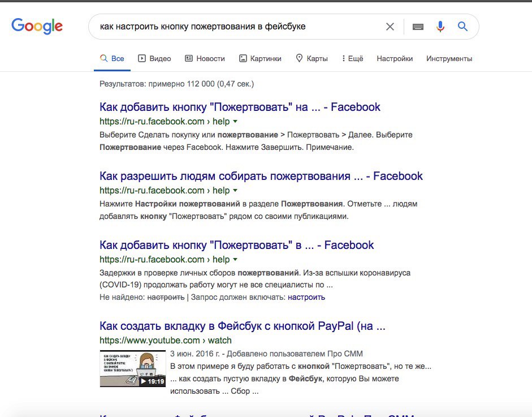This screenshot has height=417, width=532.
Task: Click snippet text Выберите Сделать покупку или пожертвование
Action: click(x=189, y=135)
